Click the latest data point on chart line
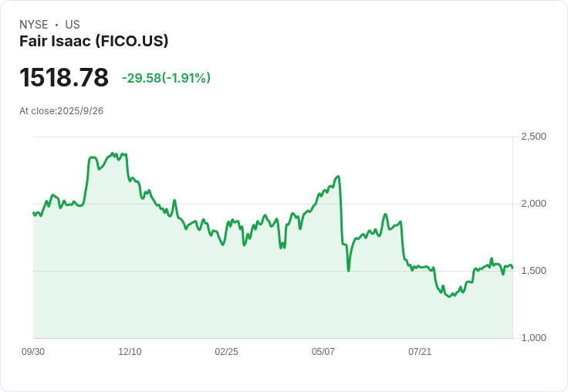The width and height of the screenshot is (568, 392). click(x=512, y=268)
